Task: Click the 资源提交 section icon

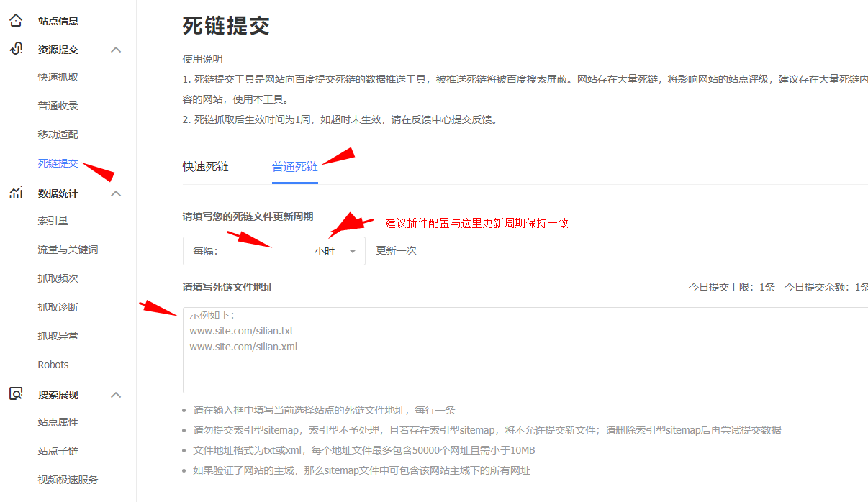Action: [x=16, y=49]
